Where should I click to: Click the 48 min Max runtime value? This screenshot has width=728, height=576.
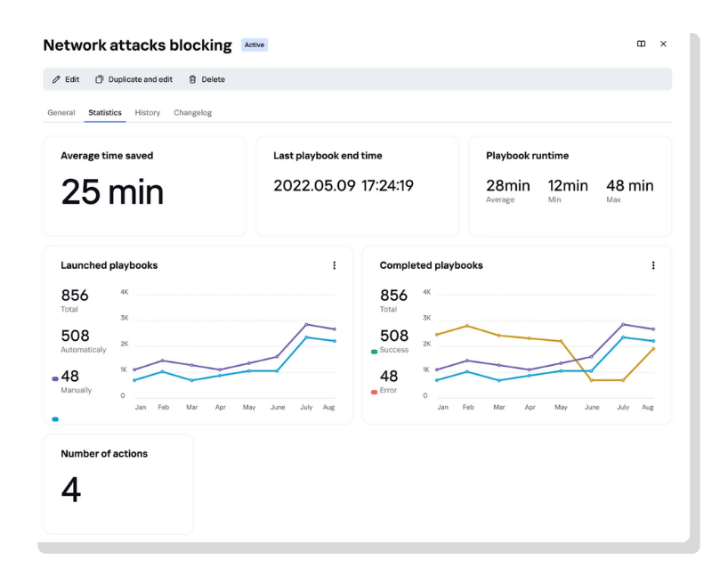(x=629, y=186)
